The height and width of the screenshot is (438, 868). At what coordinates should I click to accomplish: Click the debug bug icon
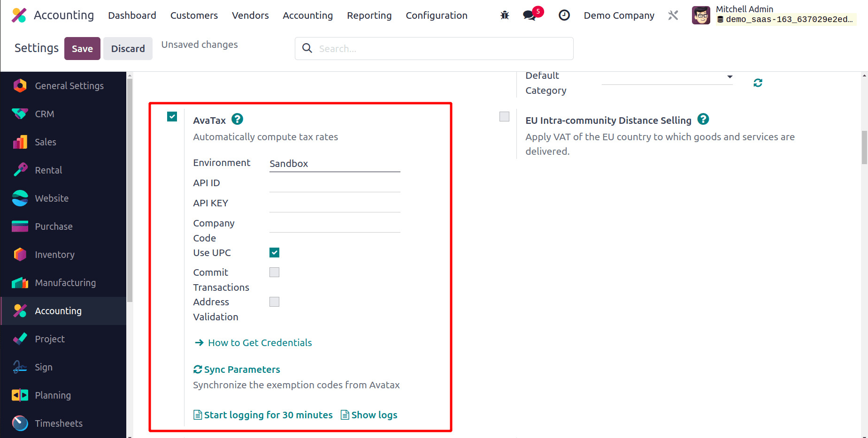pos(505,15)
